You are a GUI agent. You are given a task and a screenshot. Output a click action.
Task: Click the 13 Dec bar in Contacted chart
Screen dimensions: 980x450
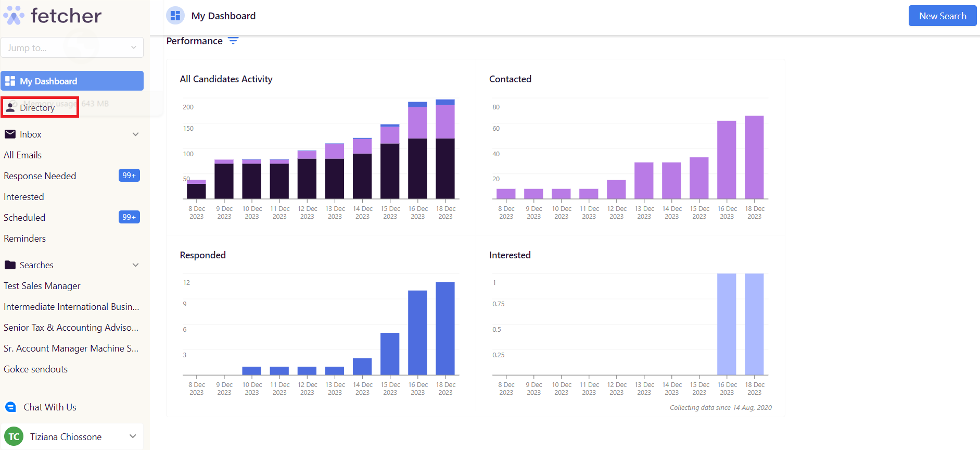point(644,181)
